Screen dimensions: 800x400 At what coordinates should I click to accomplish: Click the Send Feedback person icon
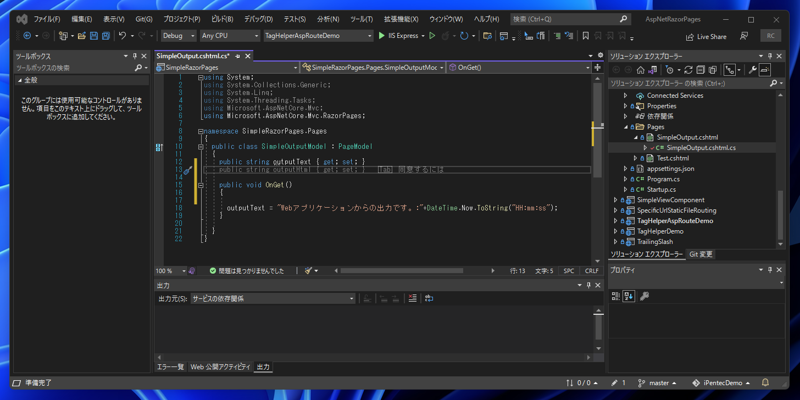click(x=744, y=36)
